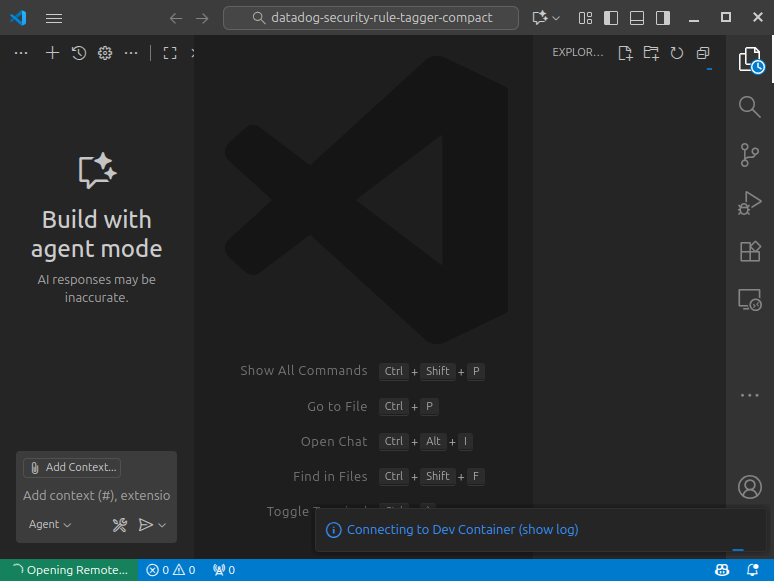
Task: Toggle the primary side bar
Action: 611,18
